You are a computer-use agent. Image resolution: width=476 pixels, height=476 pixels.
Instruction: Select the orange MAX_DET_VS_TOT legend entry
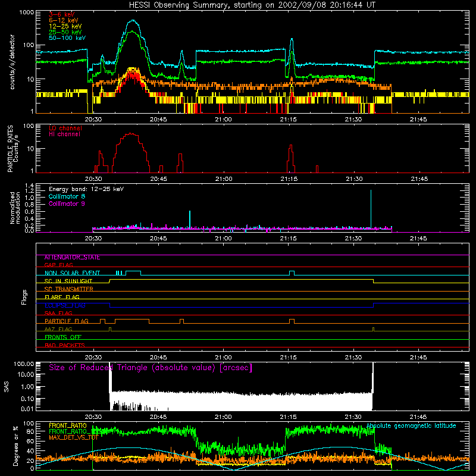[73, 437]
